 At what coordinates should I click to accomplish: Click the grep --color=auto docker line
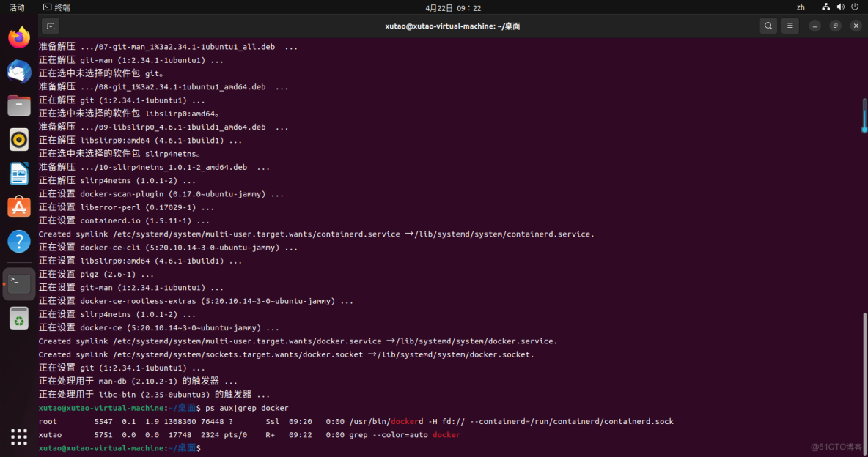pyautogui.click(x=249, y=435)
